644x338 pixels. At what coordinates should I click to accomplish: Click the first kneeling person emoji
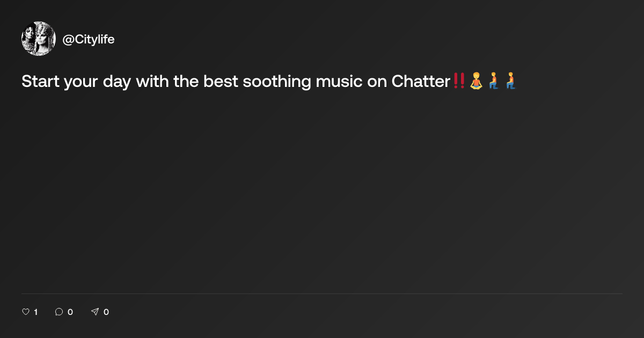[494, 82]
